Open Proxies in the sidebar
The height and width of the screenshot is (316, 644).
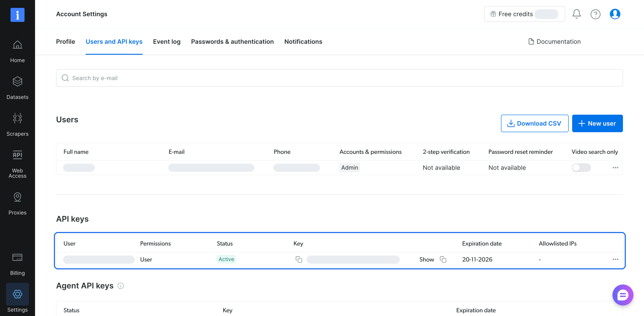coord(17,204)
